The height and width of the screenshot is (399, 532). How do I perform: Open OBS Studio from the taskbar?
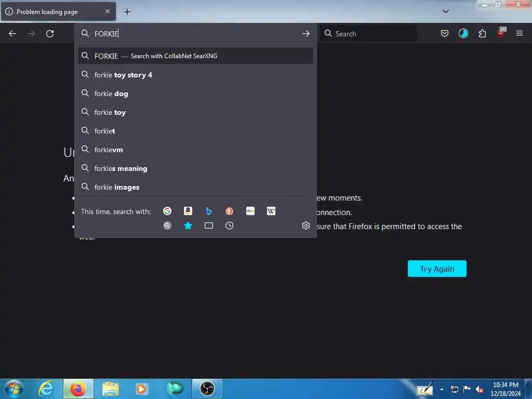207,389
